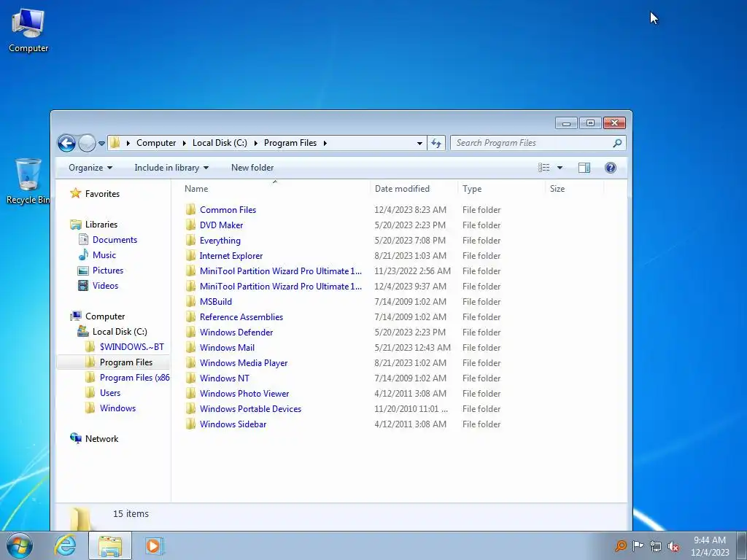The height and width of the screenshot is (560, 747).
Task: Open the More view options dropdown arrow
Action: [560, 168]
